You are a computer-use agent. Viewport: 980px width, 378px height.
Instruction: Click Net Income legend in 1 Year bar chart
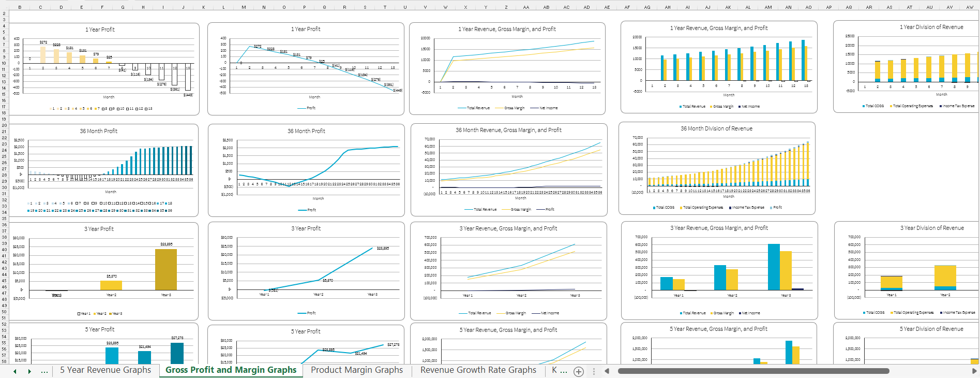749,106
